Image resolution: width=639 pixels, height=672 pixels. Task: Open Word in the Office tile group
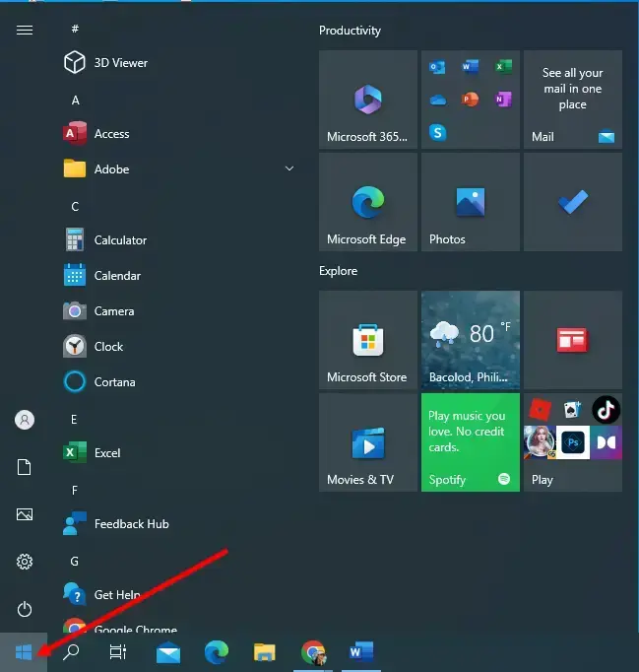tap(471, 67)
